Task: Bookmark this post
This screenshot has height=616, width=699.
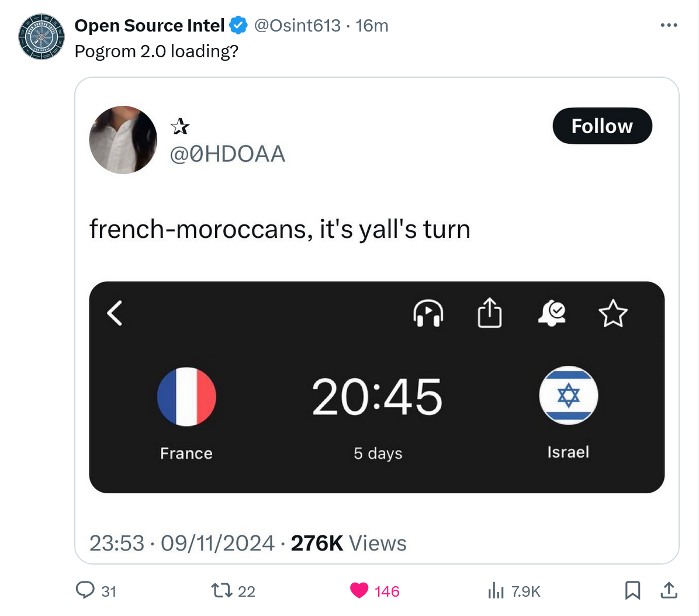Action: tap(632, 590)
